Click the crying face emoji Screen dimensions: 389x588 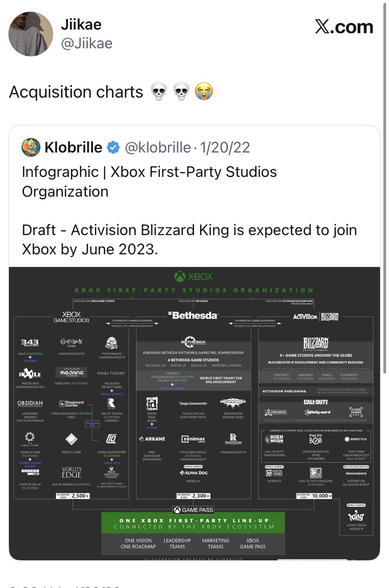[x=204, y=91]
